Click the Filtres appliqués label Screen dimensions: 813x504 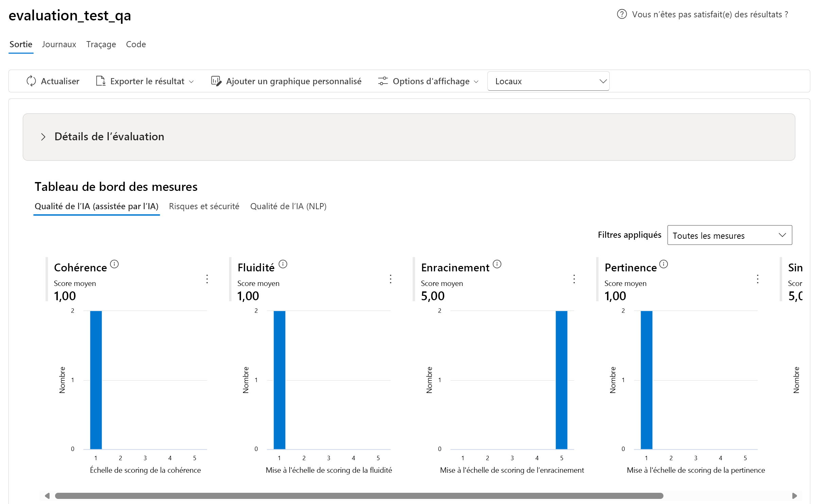[629, 235]
